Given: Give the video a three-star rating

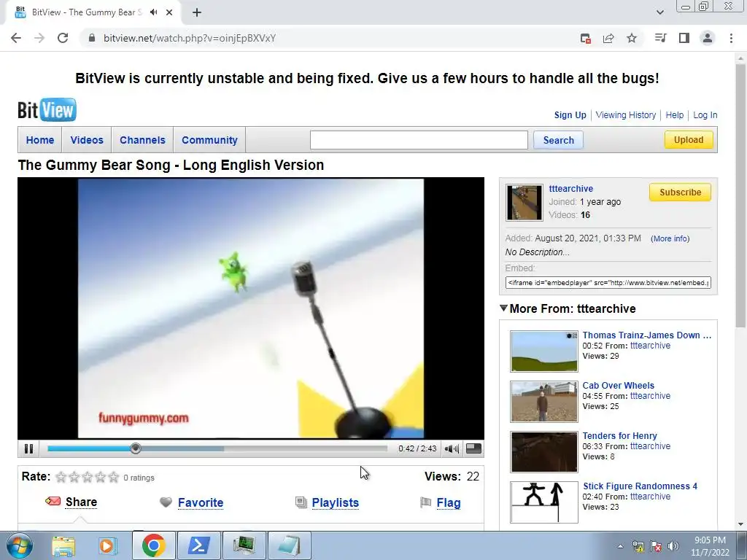Looking at the screenshot, I should (88, 477).
